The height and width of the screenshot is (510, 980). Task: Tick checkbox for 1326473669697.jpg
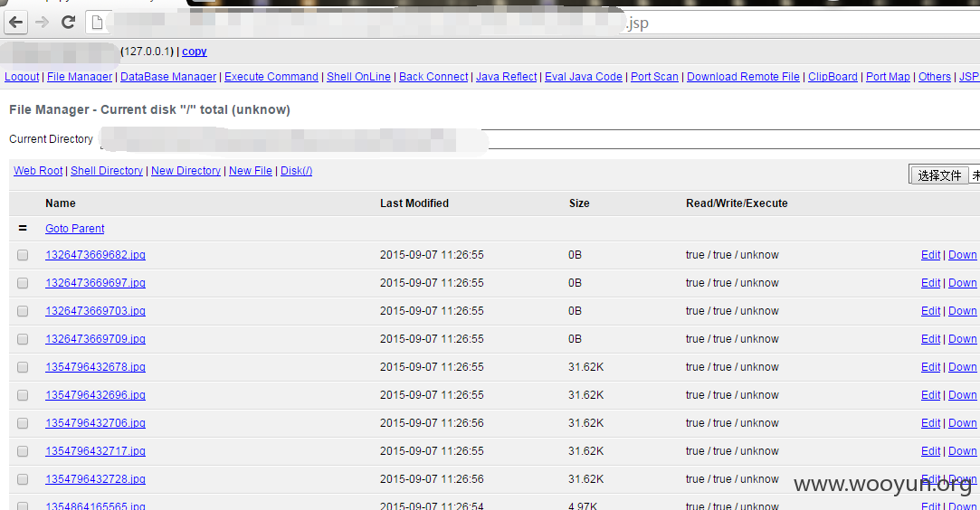click(23, 283)
